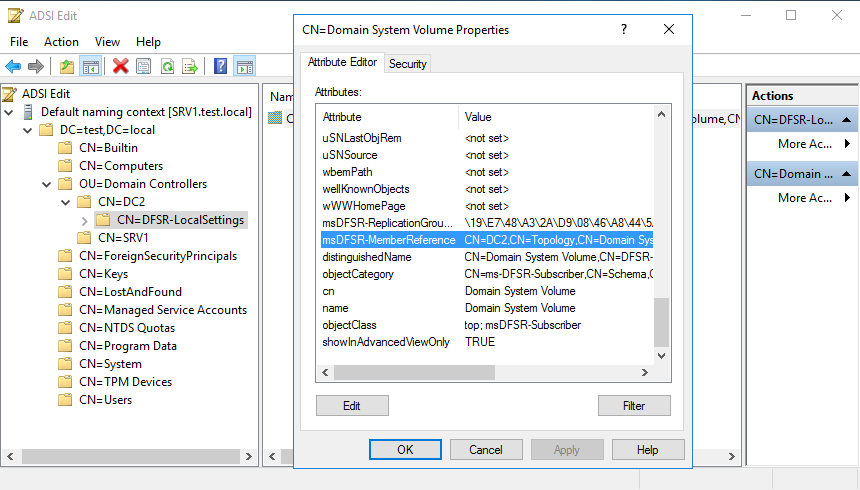Click the Up One Level folder icon

[67, 66]
